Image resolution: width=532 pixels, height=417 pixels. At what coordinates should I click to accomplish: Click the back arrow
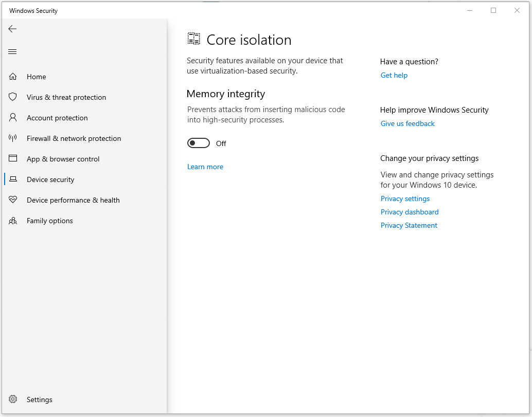[12, 29]
